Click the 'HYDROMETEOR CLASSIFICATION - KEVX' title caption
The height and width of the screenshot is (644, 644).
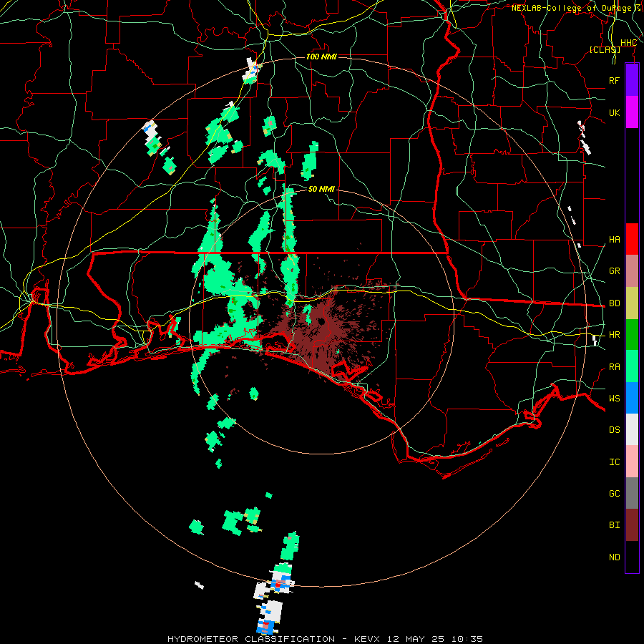point(273,639)
